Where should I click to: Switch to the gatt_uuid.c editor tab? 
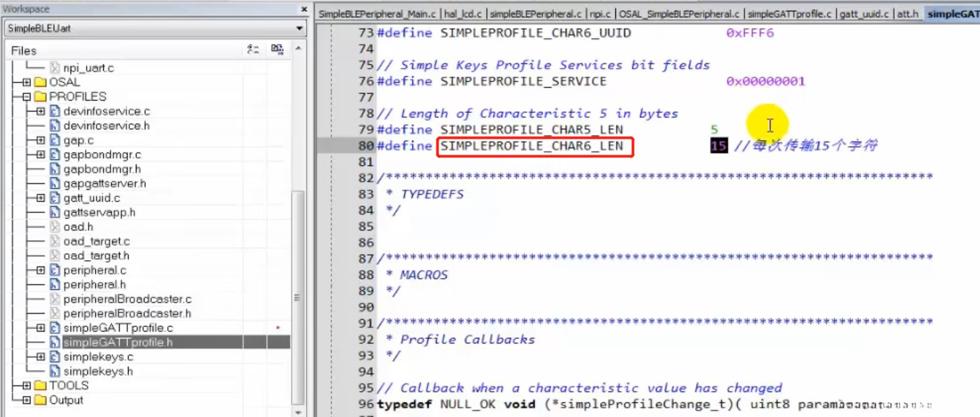[x=864, y=14]
